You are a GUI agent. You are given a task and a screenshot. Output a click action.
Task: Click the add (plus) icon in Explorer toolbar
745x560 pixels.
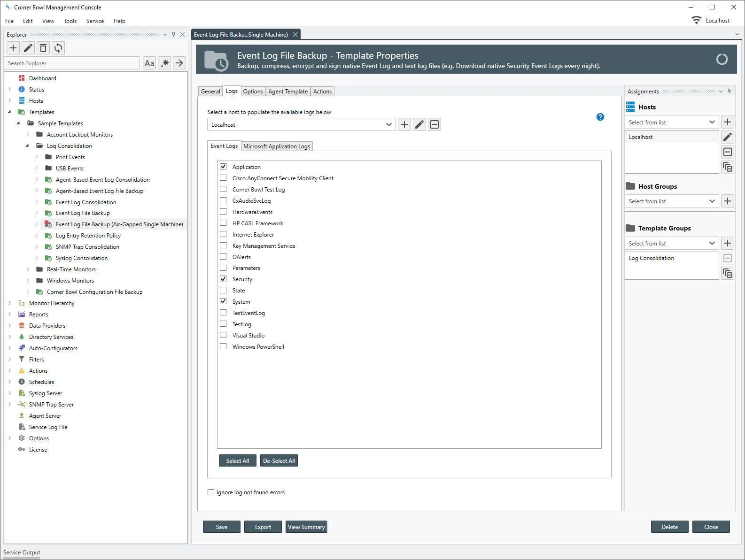coord(13,48)
